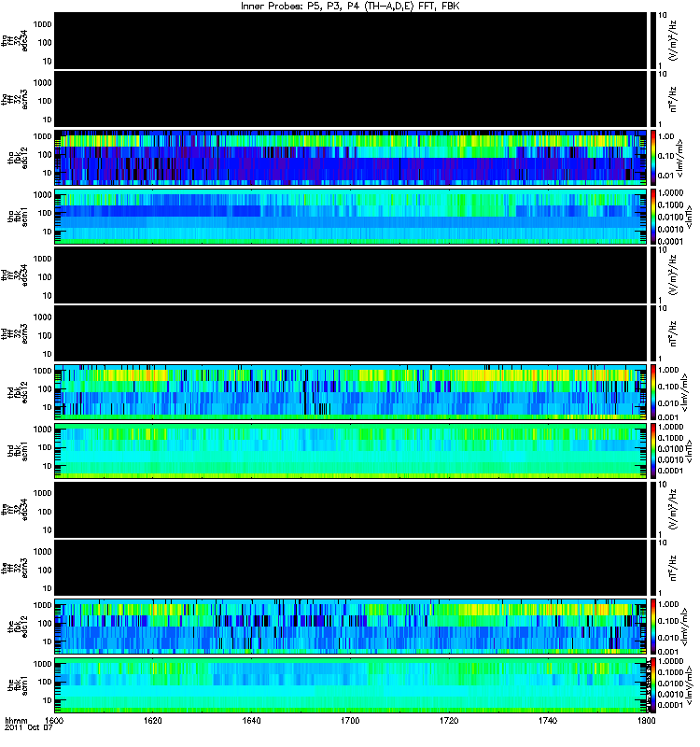Click the '(V/m)²/Hz' unit label of the top panel
700x747 pixels.
(x=673, y=41)
